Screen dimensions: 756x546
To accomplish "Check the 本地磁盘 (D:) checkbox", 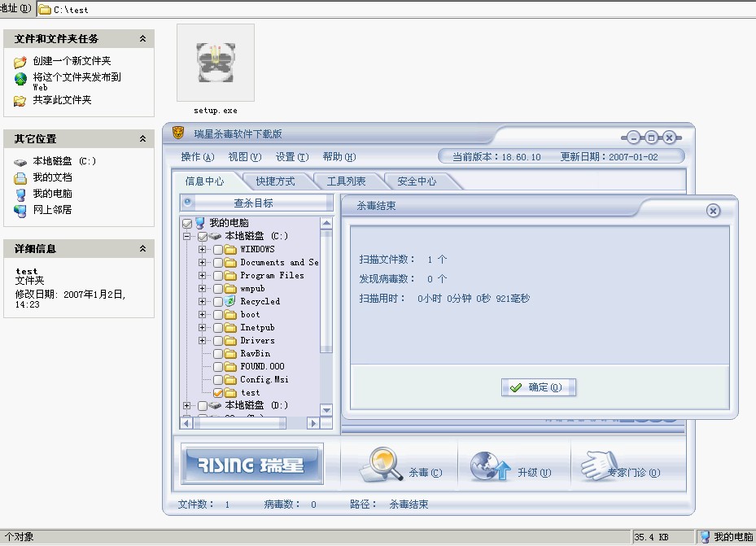I will point(203,406).
